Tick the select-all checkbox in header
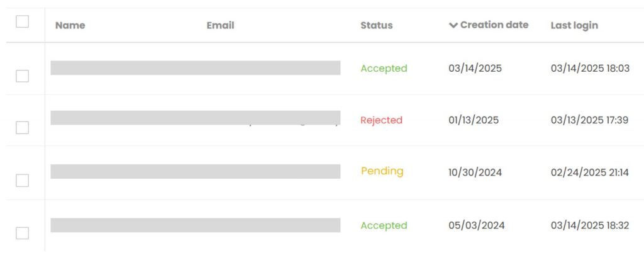644x255 pixels. [x=22, y=21]
